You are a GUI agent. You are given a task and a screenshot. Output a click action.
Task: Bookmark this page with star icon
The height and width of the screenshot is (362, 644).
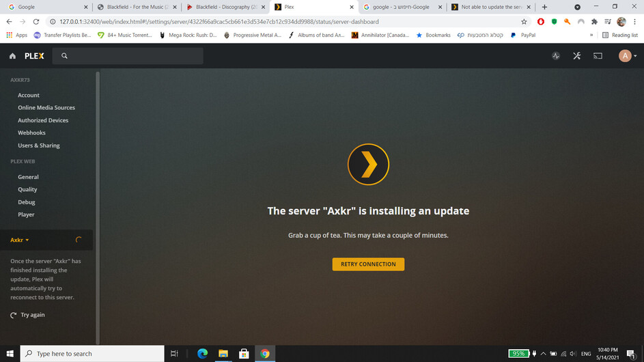pyautogui.click(x=524, y=22)
